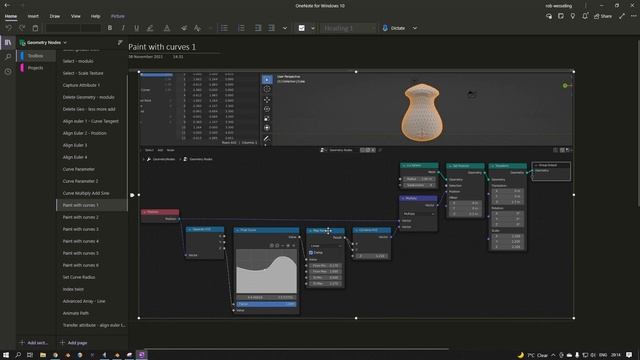Click the embedded Blender screenshot image
Screen dimensions: 640x360
pos(356,195)
